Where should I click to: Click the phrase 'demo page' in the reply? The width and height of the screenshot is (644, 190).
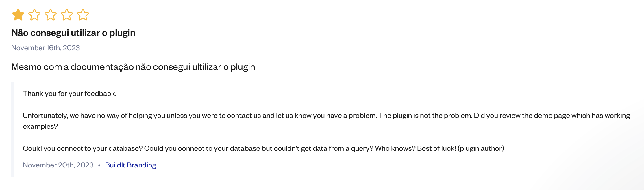[x=552, y=116]
